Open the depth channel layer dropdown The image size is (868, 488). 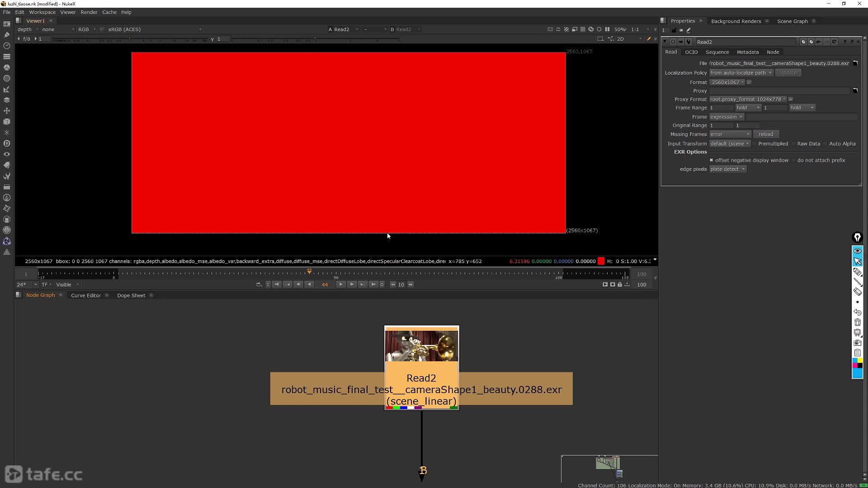point(28,29)
